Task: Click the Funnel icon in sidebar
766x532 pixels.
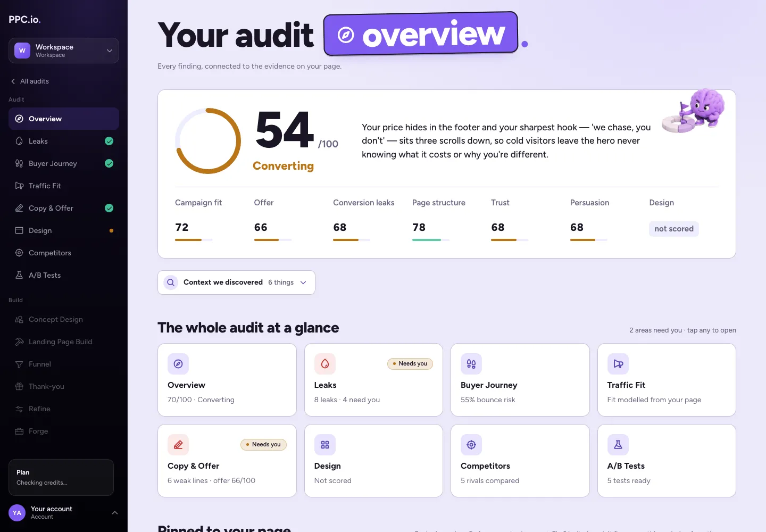Action: point(19,364)
